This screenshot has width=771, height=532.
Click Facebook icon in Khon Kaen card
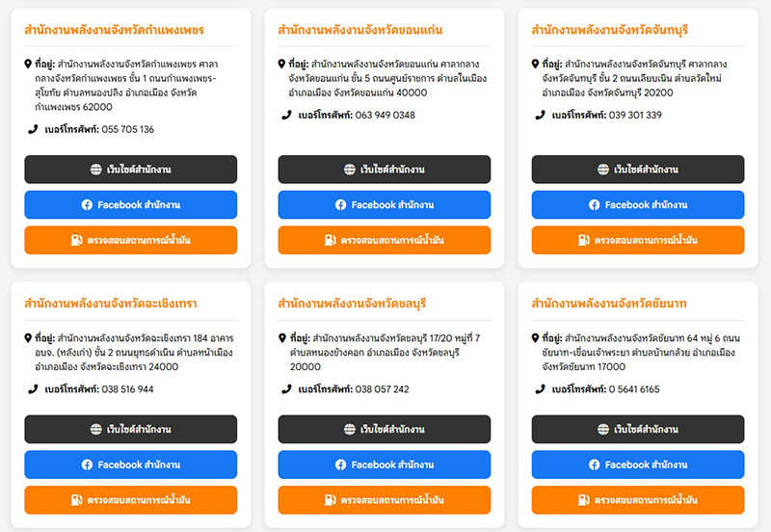tap(340, 205)
